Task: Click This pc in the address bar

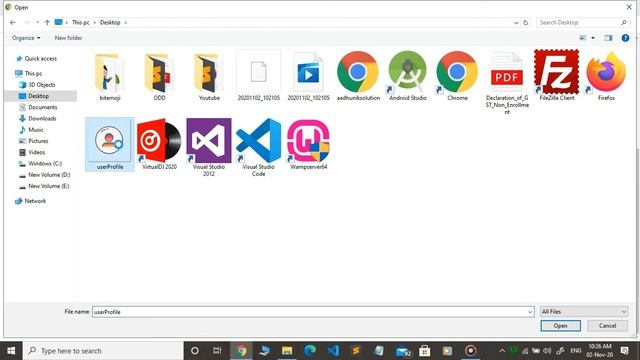Action: (x=80, y=22)
